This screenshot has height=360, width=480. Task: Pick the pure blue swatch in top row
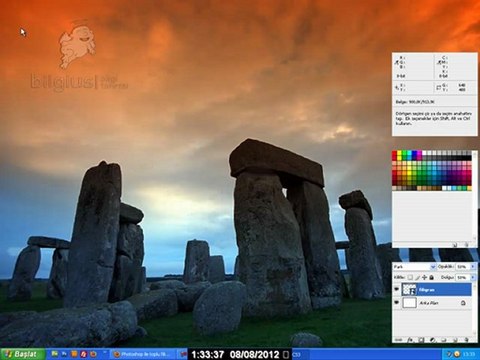[x=414, y=153]
